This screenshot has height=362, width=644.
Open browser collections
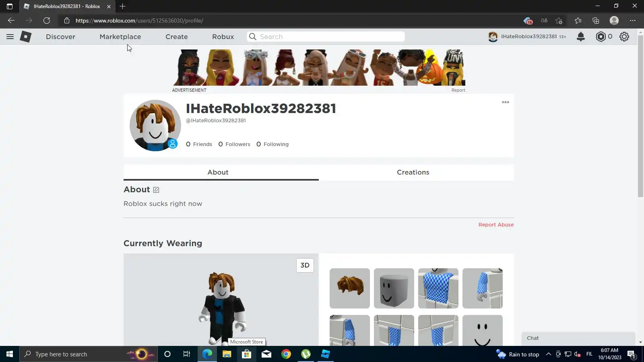(596, 21)
